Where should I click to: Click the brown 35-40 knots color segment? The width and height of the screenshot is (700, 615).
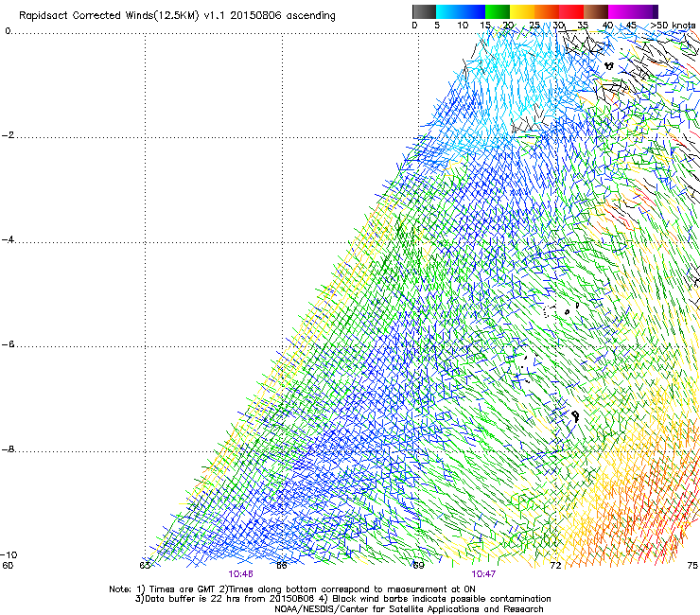pos(596,11)
